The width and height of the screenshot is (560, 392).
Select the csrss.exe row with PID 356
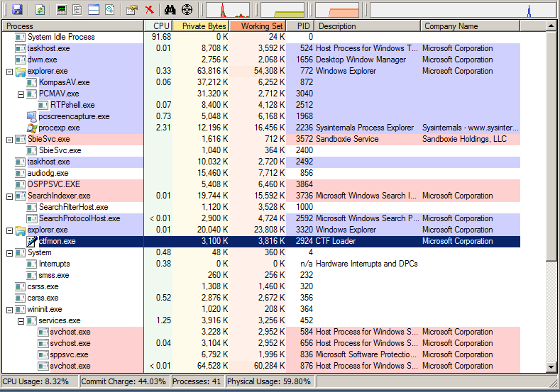[x=261, y=298]
